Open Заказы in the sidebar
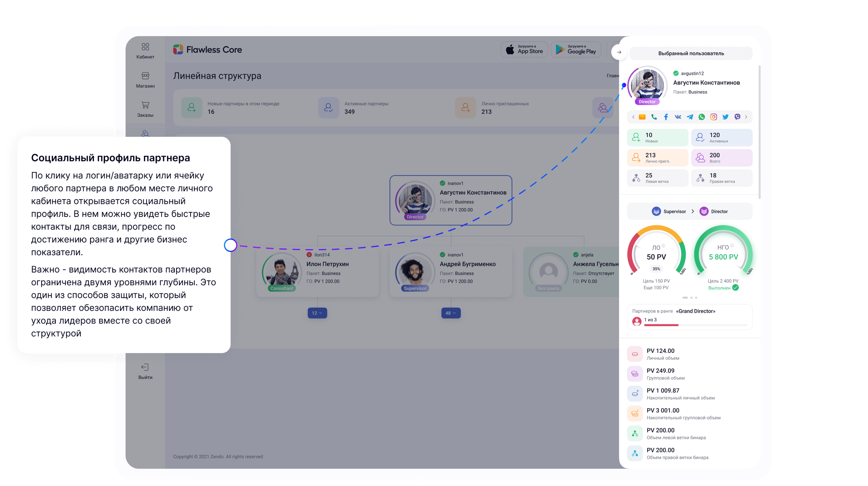This screenshot has width=868, height=486. click(x=145, y=109)
